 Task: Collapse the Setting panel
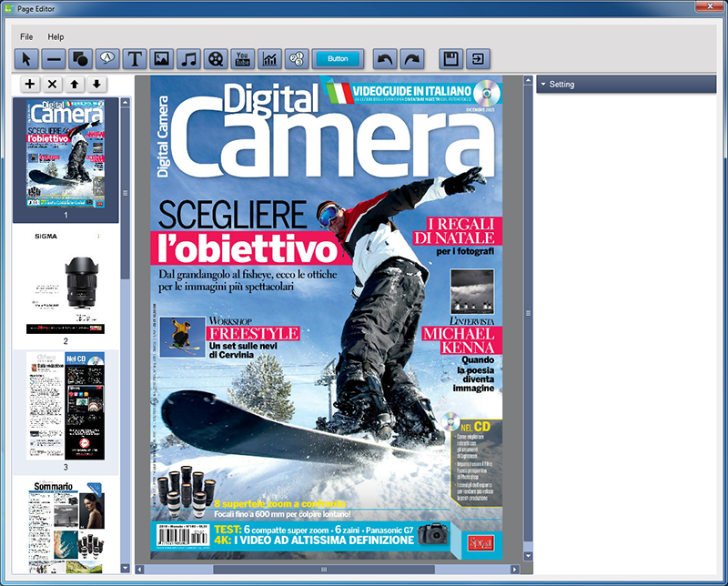(543, 85)
